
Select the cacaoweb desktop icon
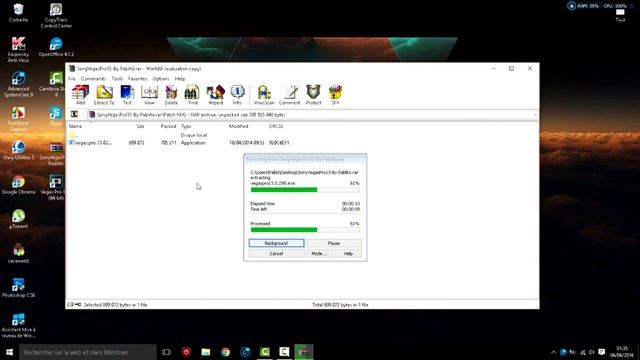(18, 253)
